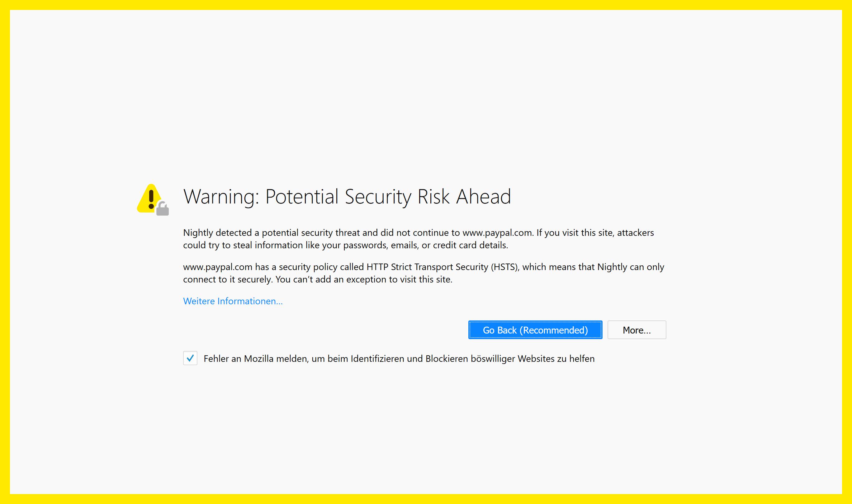
Task: Click the blue checkmark in the reporting checkbox
Action: 190,359
